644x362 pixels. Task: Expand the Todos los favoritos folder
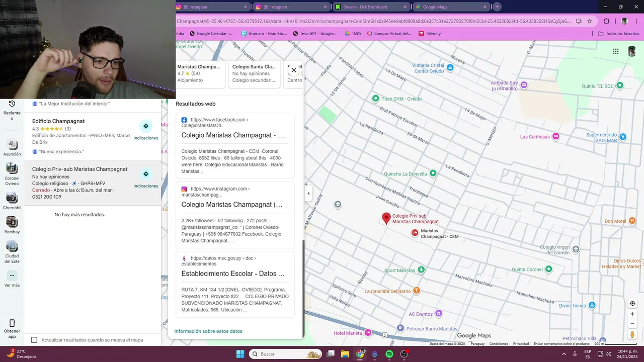click(x=618, y=34)
